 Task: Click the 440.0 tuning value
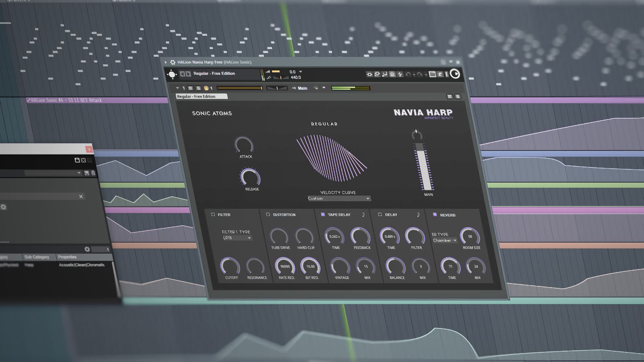click(x=296, y=77)
